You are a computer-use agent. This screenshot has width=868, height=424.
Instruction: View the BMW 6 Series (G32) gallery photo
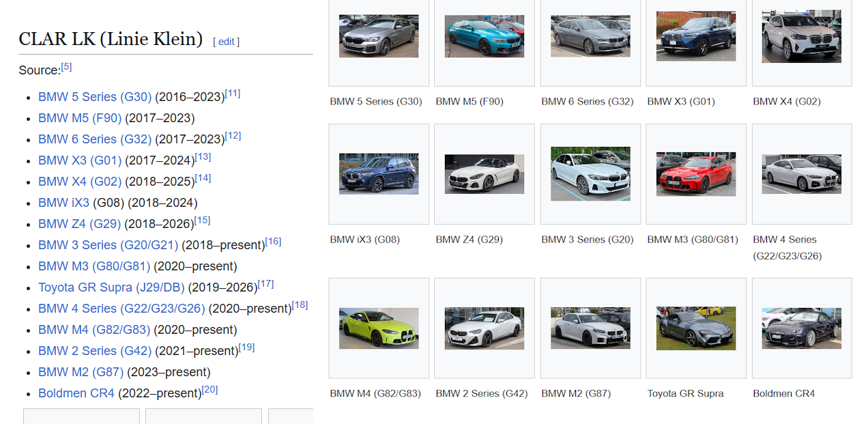pyautogui.click(x=590, y=36)
